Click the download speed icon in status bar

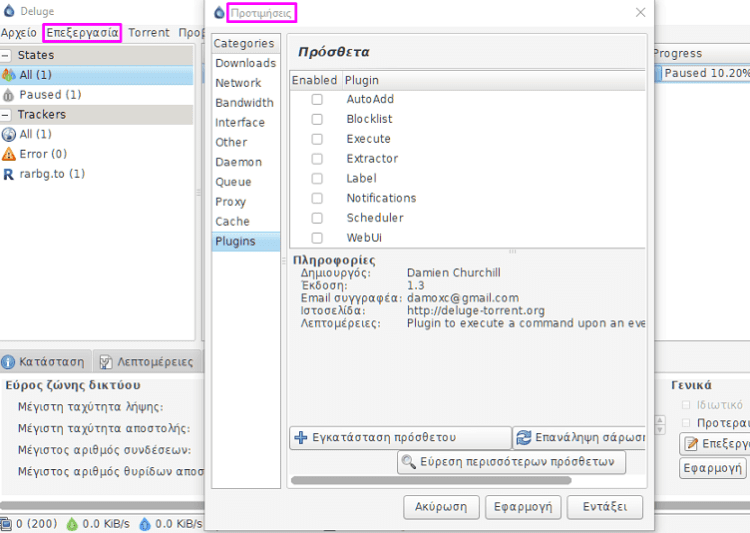[x=72, y=524]
